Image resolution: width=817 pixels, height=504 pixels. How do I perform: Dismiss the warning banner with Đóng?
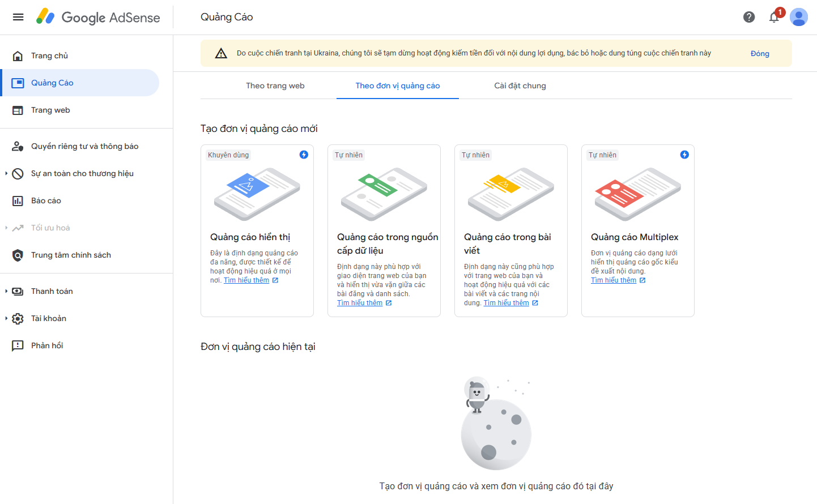coord(760,54)
